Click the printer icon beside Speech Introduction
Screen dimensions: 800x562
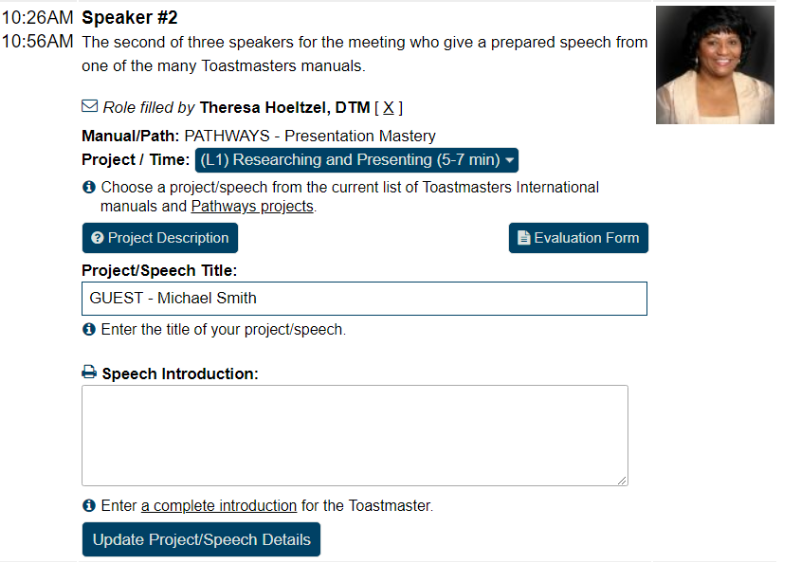[89, 372]
